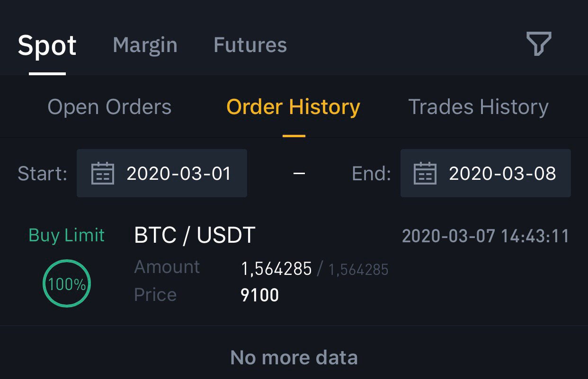Tap the 100% filled progress circle
Screen dimensions: 588x379
pyautogui.click(x=67, y=283)
